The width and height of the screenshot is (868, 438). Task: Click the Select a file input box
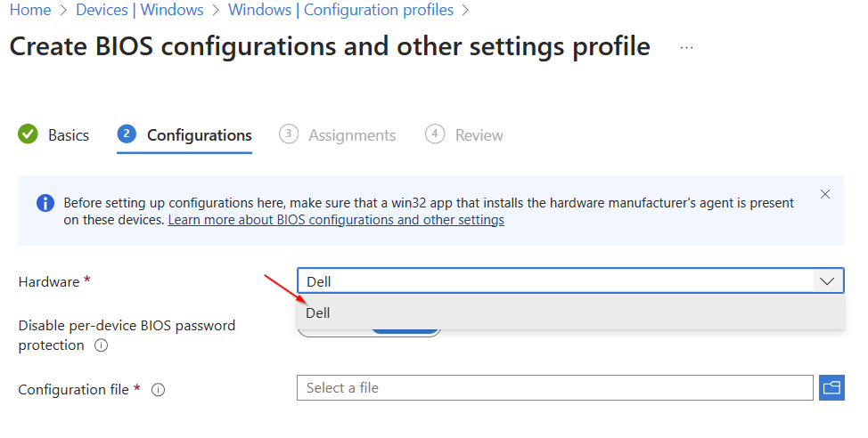click(x=554, y=388)
